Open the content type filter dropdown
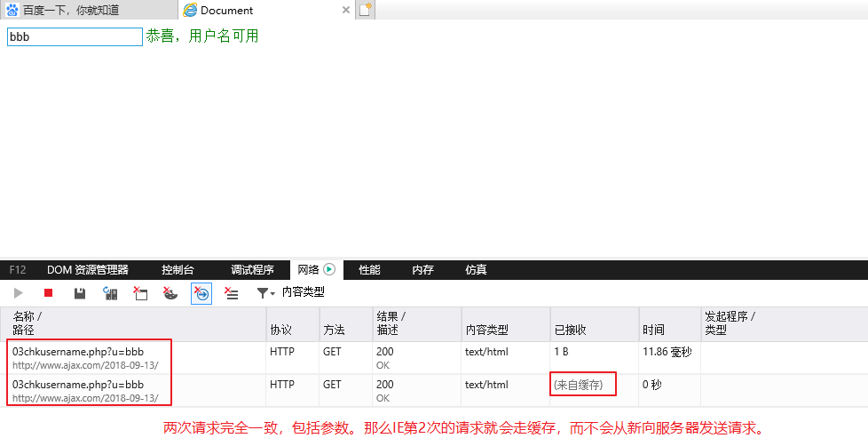The width and height of the screenshot is (868, 446). click(x=265, y=293)
